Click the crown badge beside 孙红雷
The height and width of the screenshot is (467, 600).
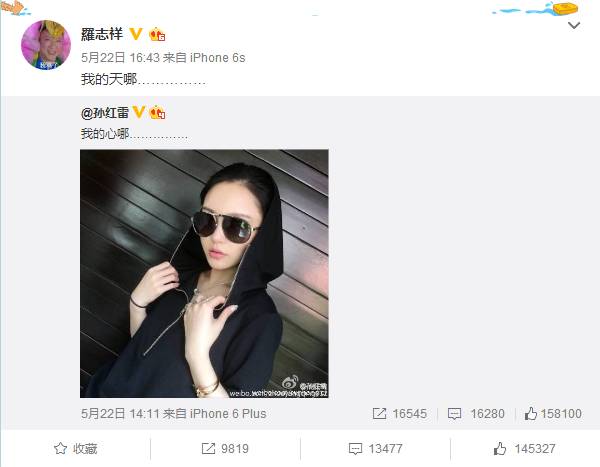pyautogui.click(x=158, y=113)
